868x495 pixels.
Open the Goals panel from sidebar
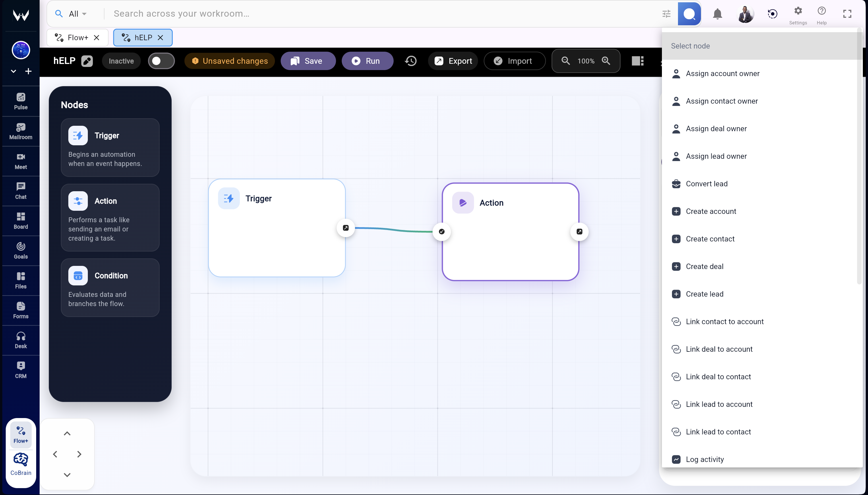[x=20, y=251]
